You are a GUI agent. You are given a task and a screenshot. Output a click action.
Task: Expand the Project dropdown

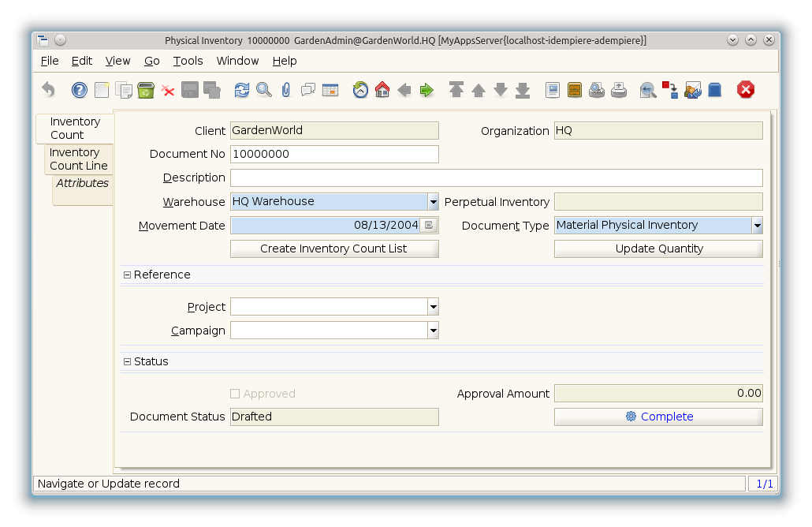click(x=433, y=307)
